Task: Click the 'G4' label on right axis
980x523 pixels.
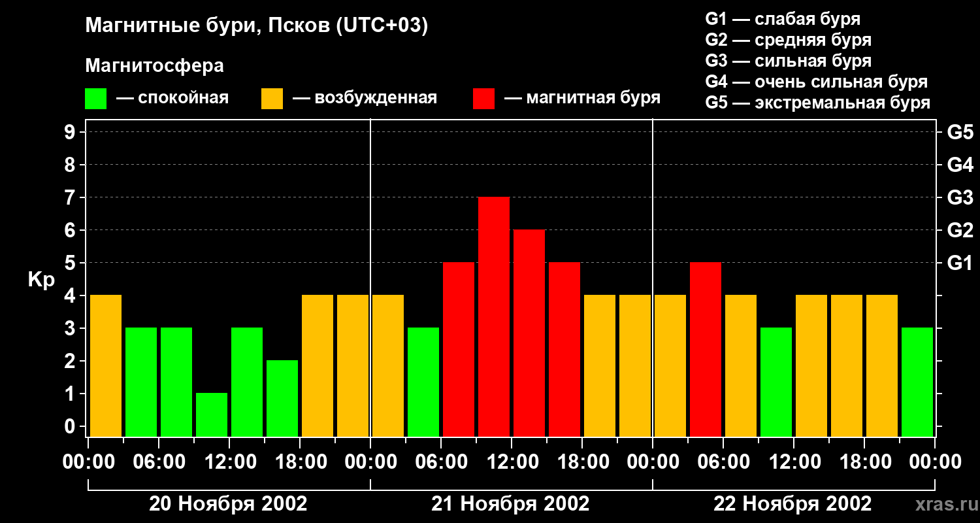Action: (960, 165)
